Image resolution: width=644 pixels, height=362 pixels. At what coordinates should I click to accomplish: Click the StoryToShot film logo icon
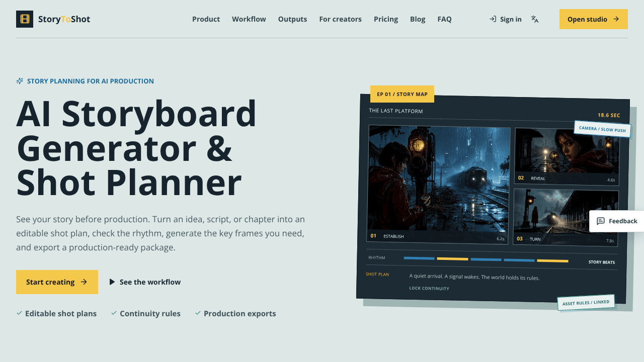click(x=25, y=19)
